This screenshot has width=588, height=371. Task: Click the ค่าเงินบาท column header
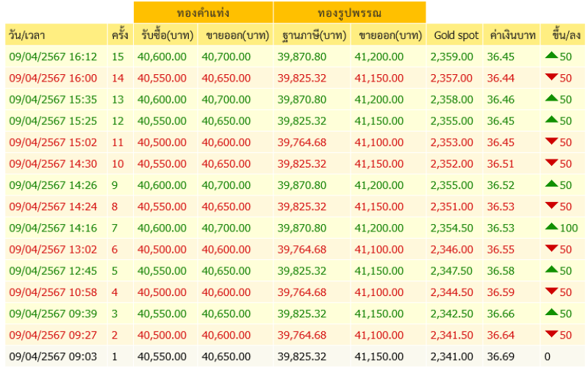pyautogui.click(x=512, y=35)
